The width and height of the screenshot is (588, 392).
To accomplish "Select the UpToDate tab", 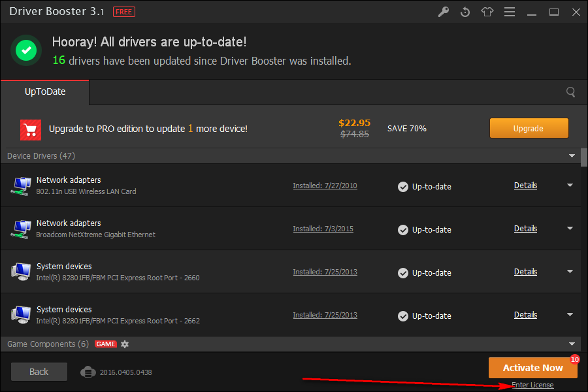I will point(45,92).
